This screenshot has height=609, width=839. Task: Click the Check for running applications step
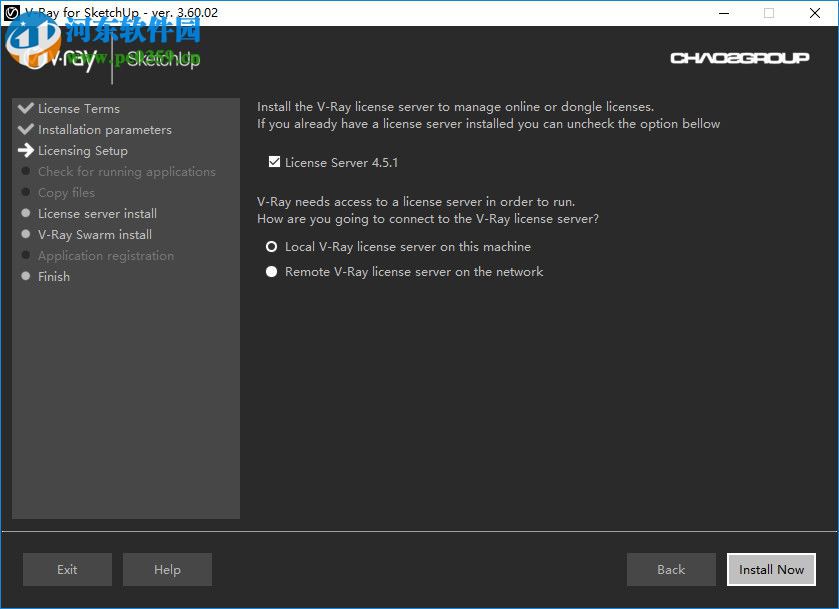(x=126, y=171)
